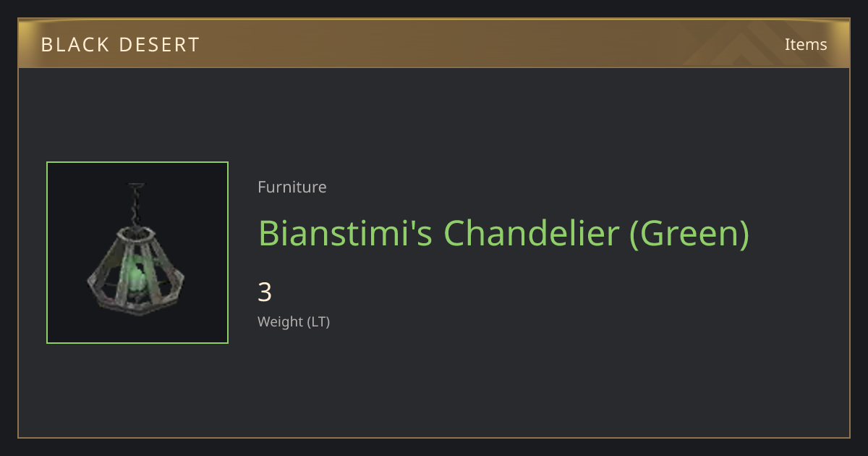Click the weight value 3
This screenshot has height=456, width=868.
point(265,292)
